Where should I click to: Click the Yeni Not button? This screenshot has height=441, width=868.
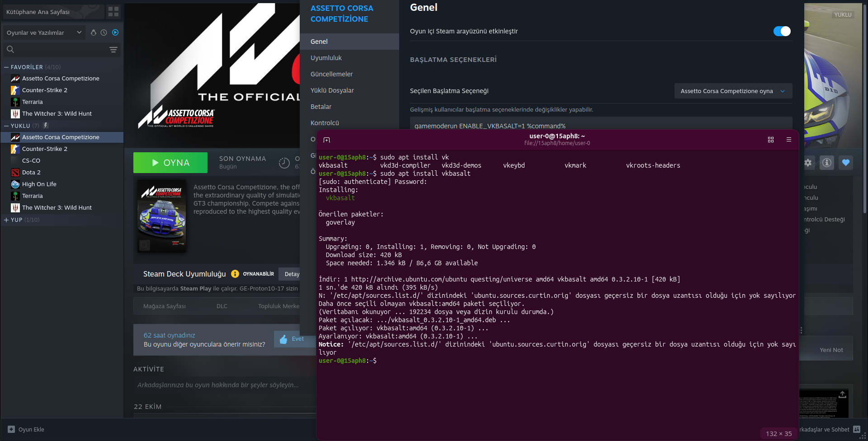(x=831, y=350)
